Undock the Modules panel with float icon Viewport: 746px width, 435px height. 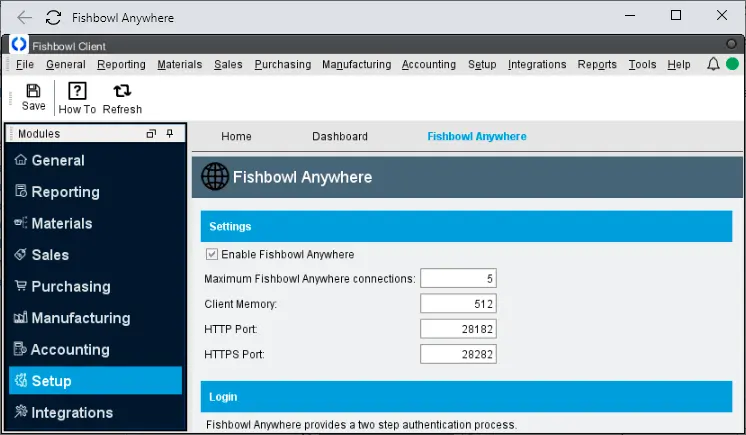pos(151,134)
